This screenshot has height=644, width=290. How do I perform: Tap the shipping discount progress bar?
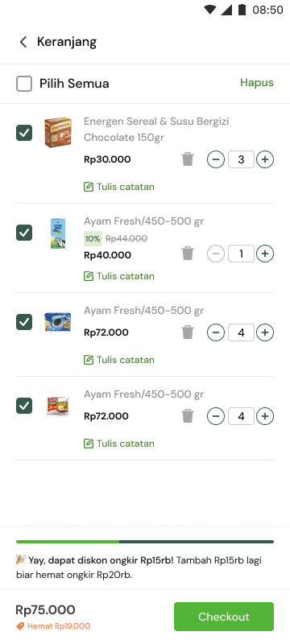(x=145, y=542)
